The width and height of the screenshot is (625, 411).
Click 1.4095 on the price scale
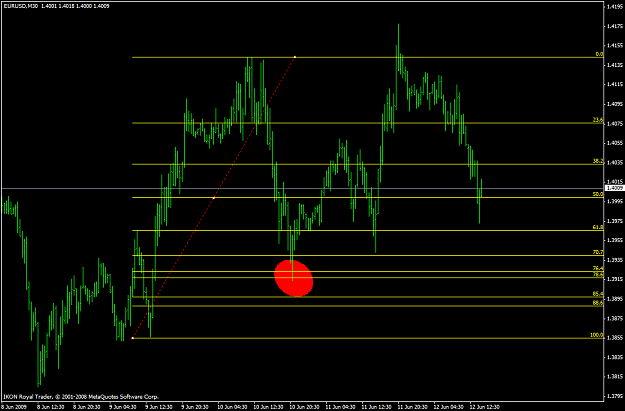click(615, 104)
